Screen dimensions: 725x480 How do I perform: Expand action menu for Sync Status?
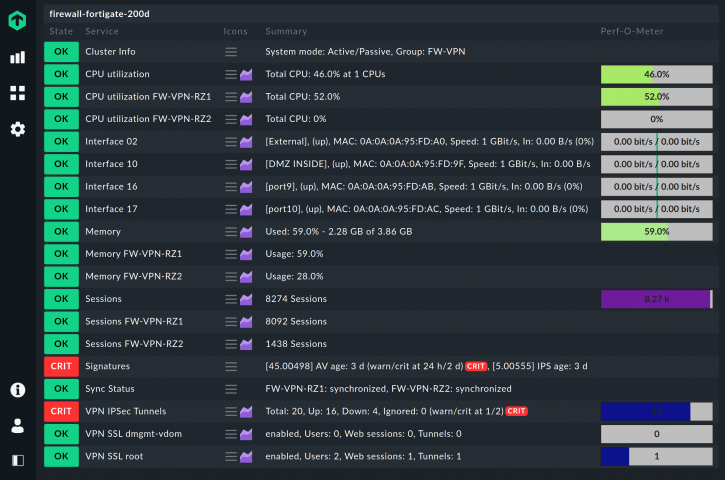point(231,388)
